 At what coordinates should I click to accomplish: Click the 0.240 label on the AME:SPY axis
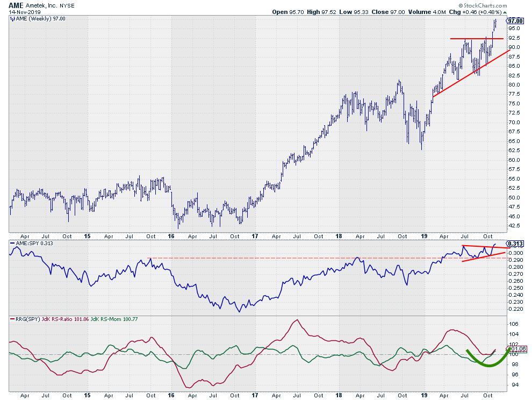tap(515, 295)
